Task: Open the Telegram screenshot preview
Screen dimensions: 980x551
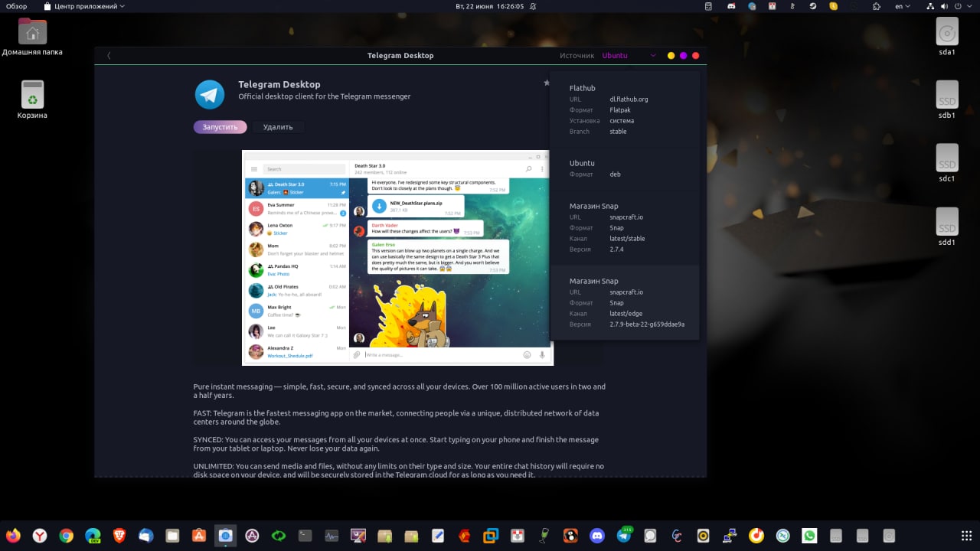Action: click(x=397, y=258)
